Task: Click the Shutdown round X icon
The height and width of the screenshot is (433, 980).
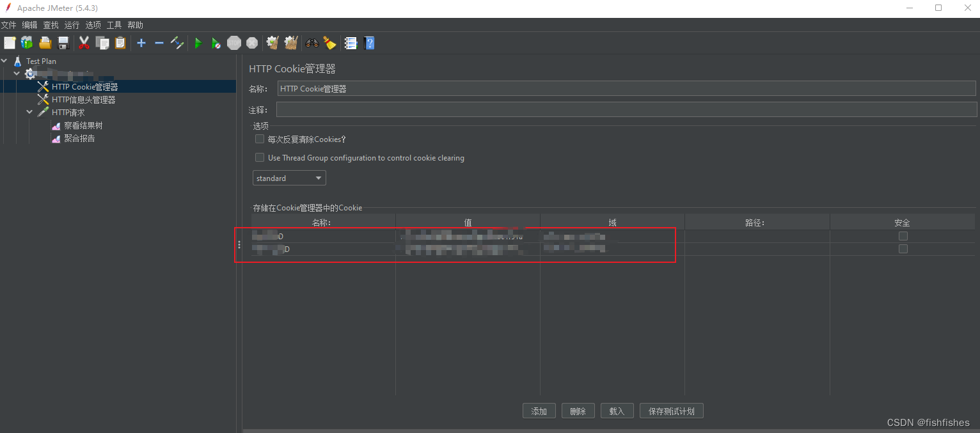Action: pyautogui.click(x=252, y=43)
